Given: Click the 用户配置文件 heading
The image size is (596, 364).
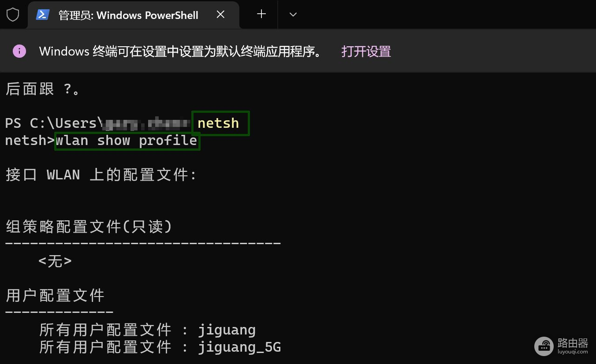Looking at the screenshot, I should pos(55,295).
